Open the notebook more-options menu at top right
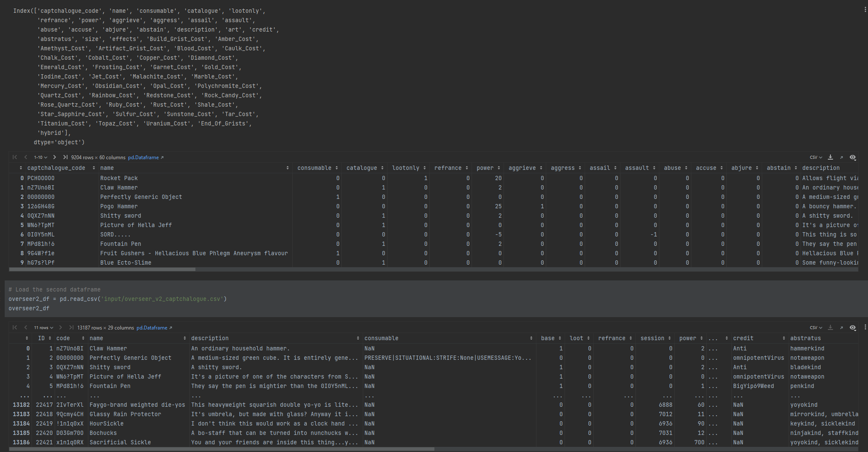Screen dimensions: 868x452 (865, 9)
